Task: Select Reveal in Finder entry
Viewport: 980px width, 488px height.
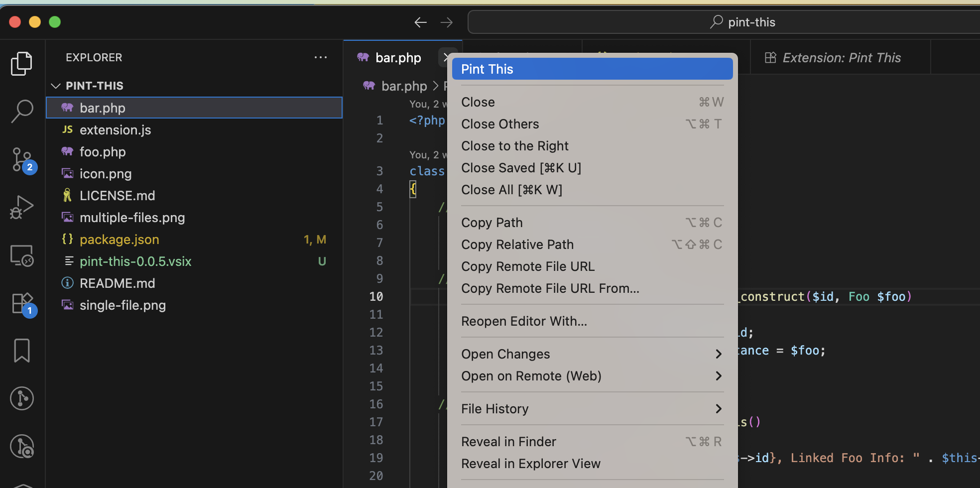Action: [592, 442]
